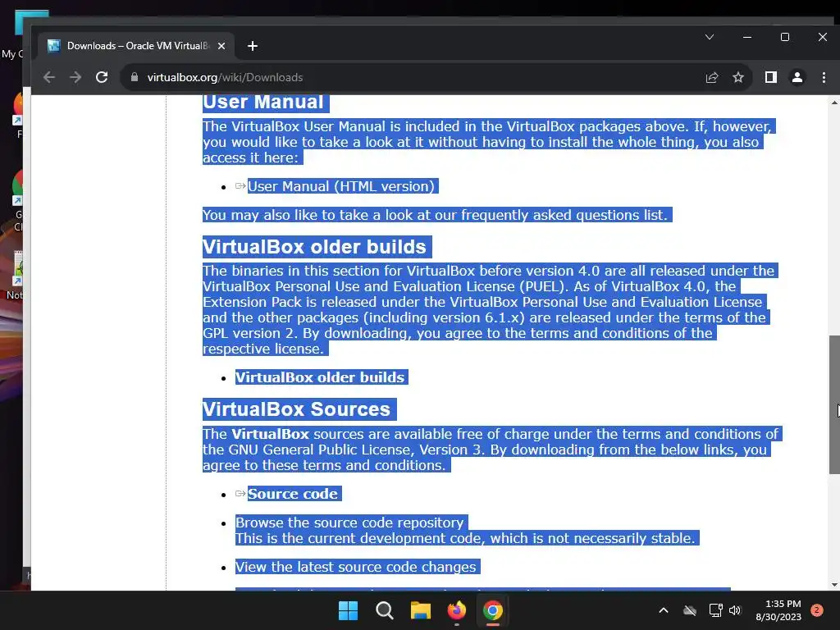Image resolution: width=840 pixels, height=630 pixels.
Task: Show hidden system tray icons
Action: (663, 610)
